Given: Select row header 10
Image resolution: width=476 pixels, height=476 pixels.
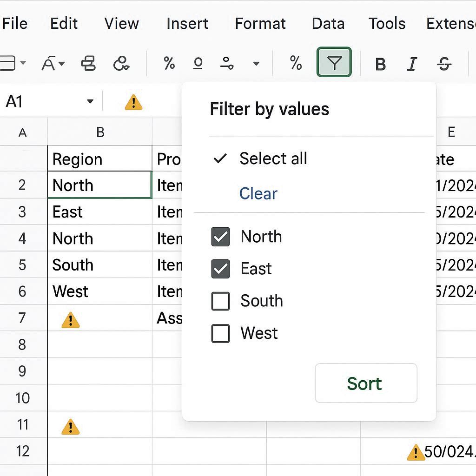Looking at the screenshot, I should (22, 398).
